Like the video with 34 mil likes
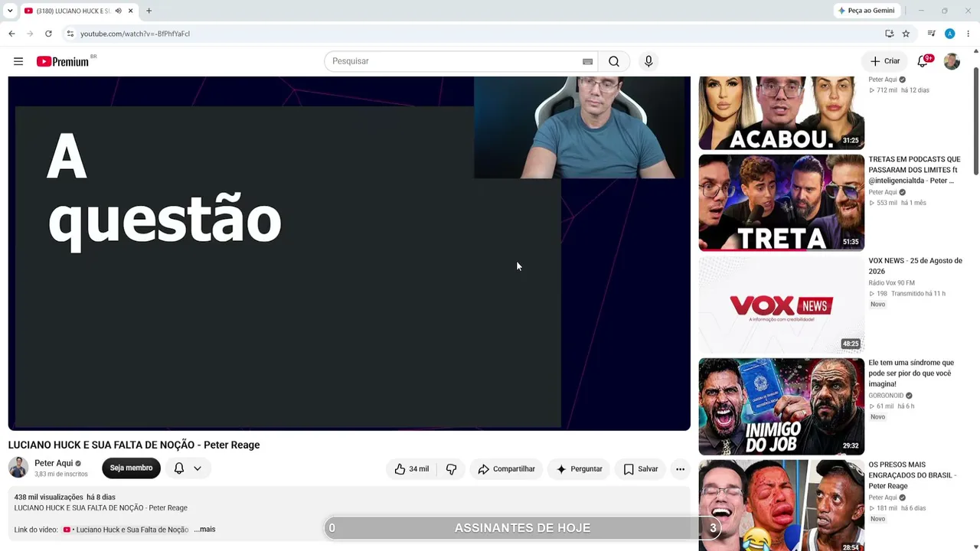The width and height of the screenshot is (980, 551). click(411, 469)
